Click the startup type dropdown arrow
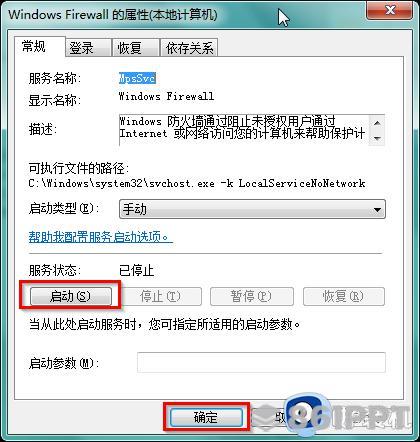The height and width of the screenshot is (442, 420). pyautogui.click(x=377, y=210)
